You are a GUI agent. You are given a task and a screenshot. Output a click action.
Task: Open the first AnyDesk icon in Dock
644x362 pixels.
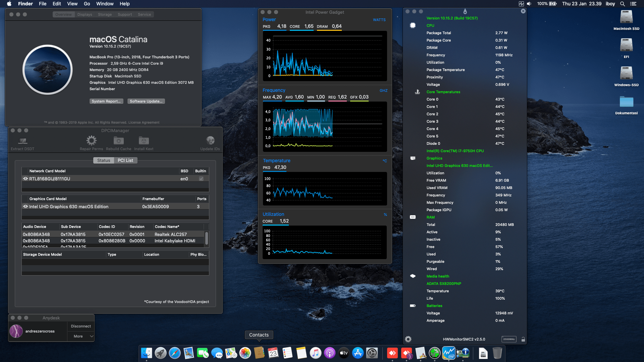(392, 353)
